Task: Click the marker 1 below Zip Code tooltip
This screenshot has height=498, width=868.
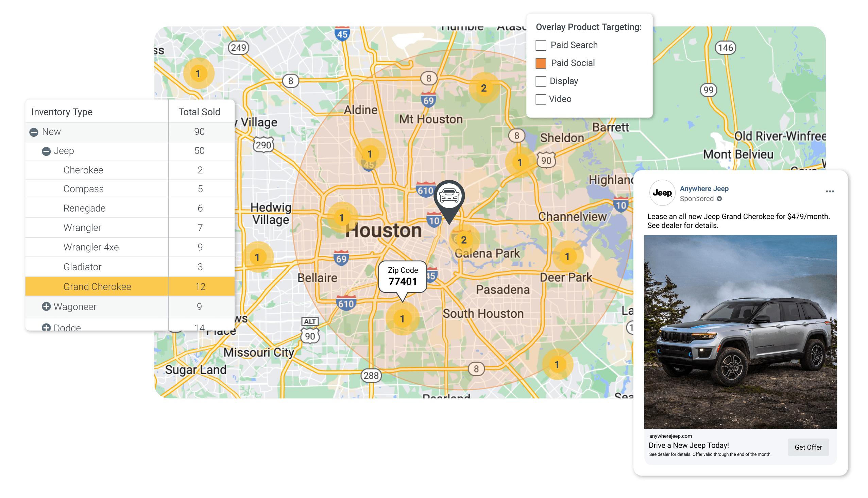Action: point(402,319)
